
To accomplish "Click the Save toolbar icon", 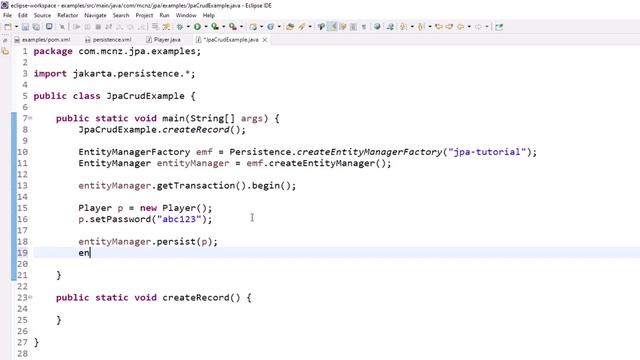I will pyautogui.click(x=25, y=27).
